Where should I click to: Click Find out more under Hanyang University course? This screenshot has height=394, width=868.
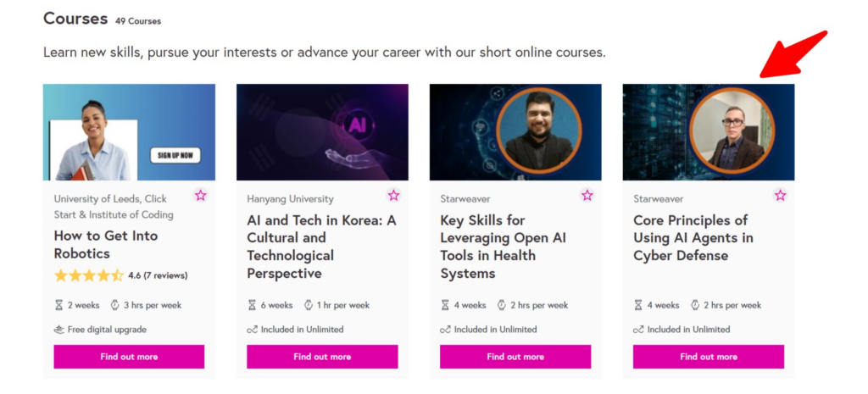322,357
